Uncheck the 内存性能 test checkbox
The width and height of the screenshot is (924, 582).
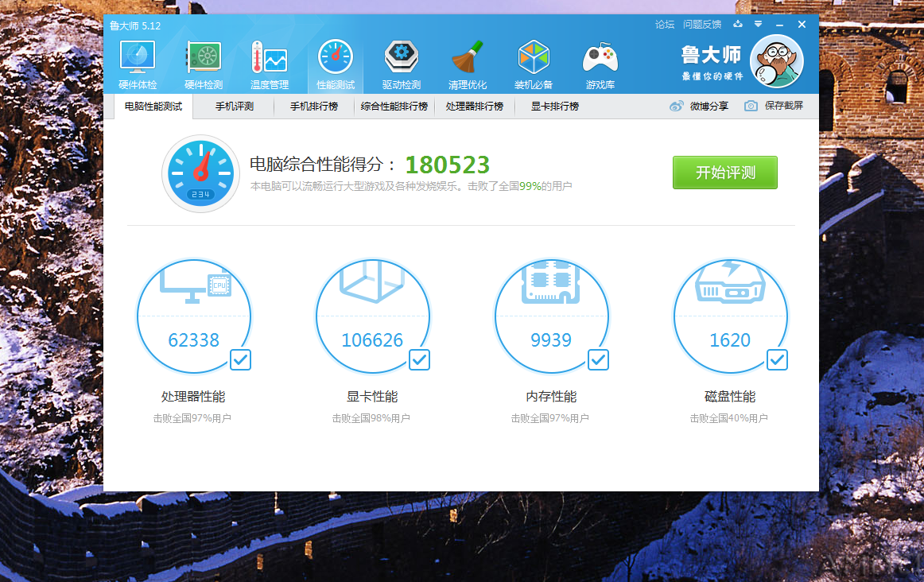(598, 359)
